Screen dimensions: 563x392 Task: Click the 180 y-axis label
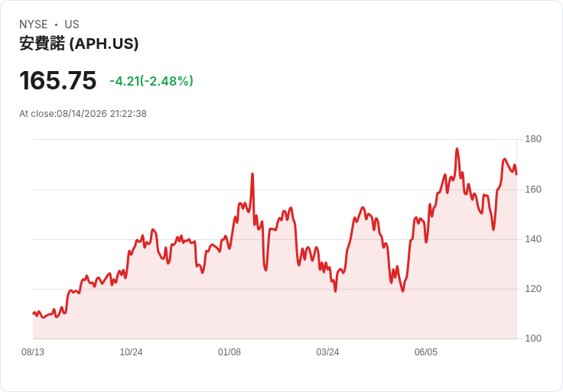533,139
